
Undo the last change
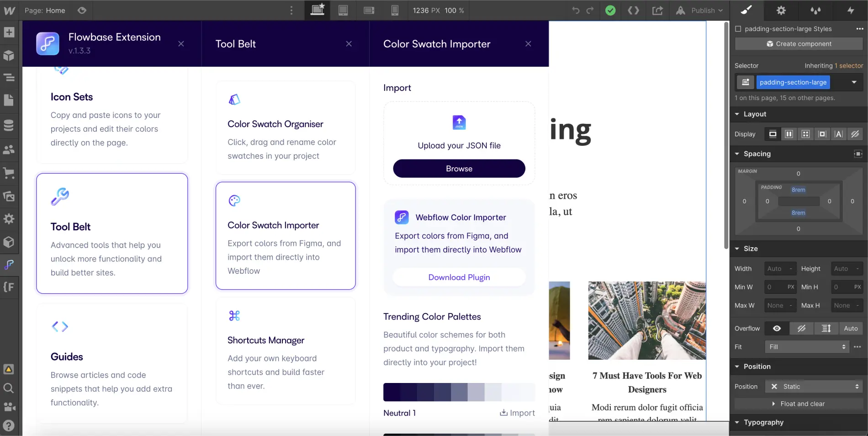[576, 11]
